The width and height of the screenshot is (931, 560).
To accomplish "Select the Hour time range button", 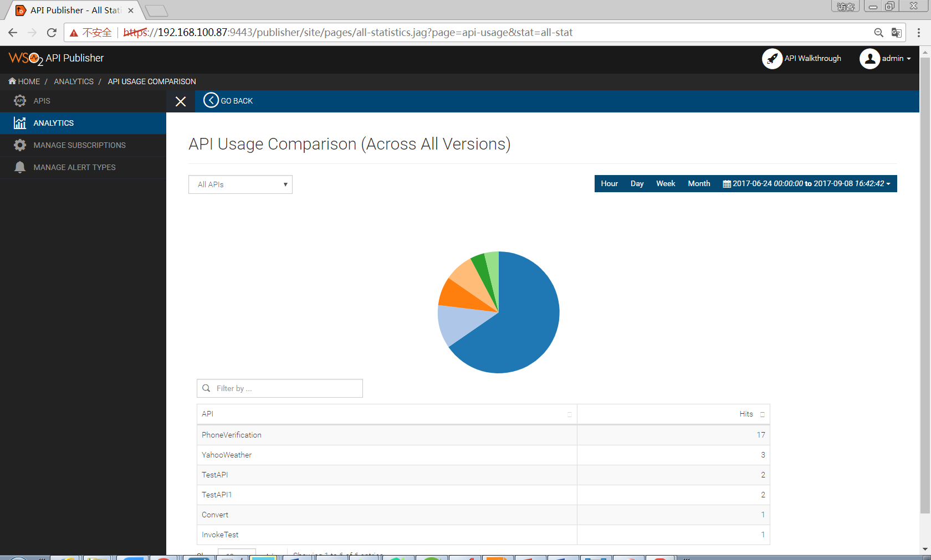I will click(x=609, y=183).
